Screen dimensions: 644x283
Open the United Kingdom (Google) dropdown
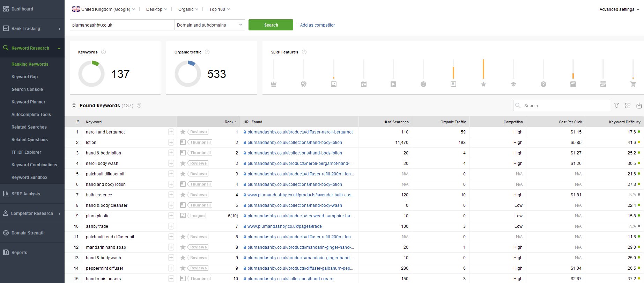coord(104,9)
